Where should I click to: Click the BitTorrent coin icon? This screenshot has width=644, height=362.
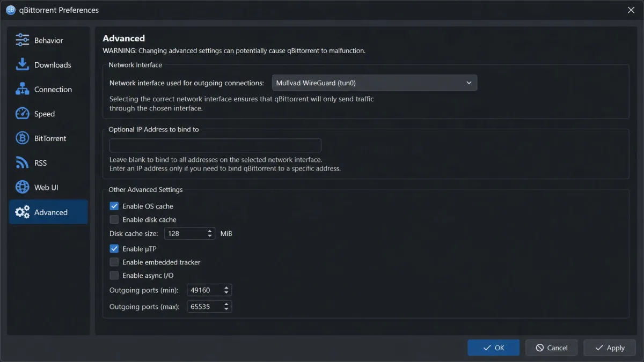[22, 138]
